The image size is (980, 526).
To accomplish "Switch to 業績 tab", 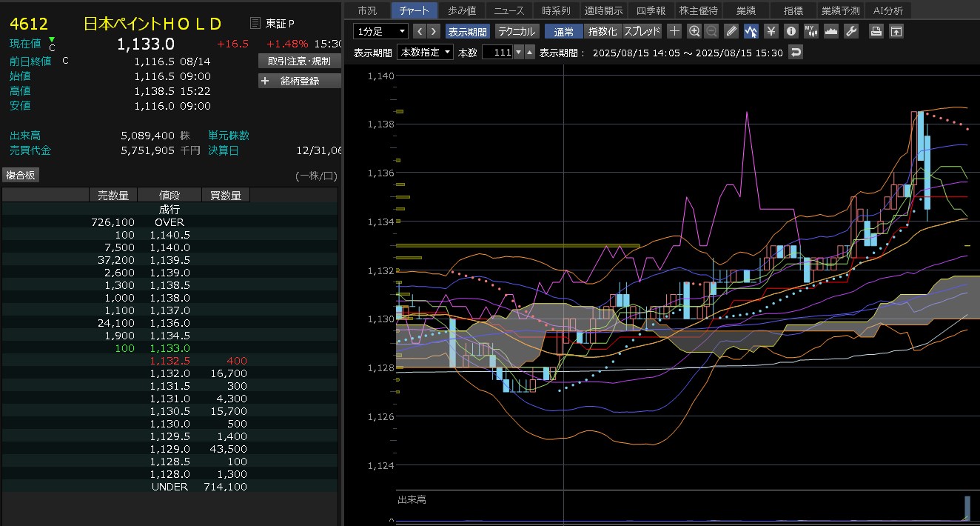I will pos(745,10).
